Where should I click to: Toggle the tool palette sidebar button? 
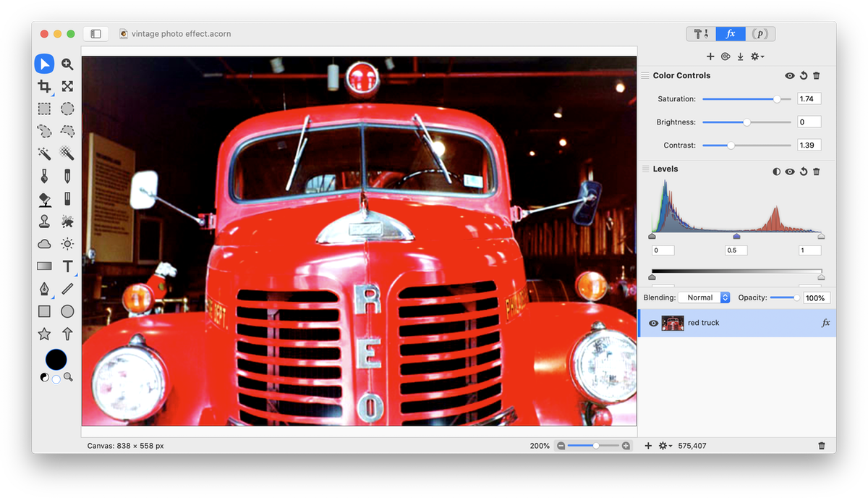[x=95, y=34]
